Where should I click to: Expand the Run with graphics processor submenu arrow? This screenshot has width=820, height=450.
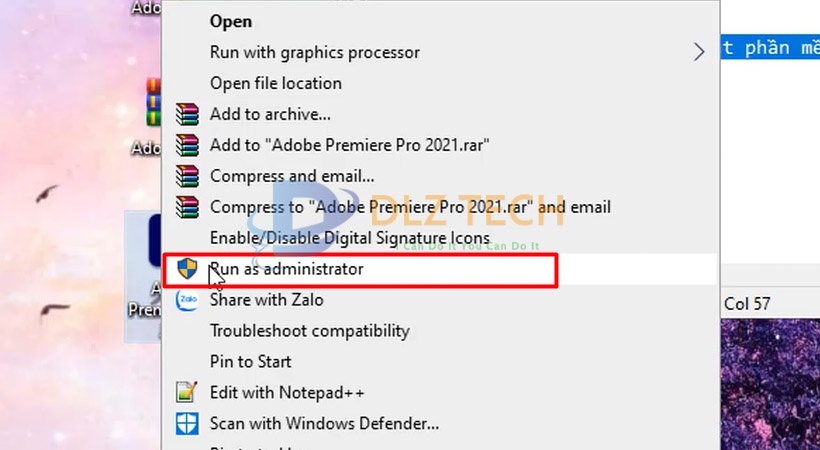(698, 52)
